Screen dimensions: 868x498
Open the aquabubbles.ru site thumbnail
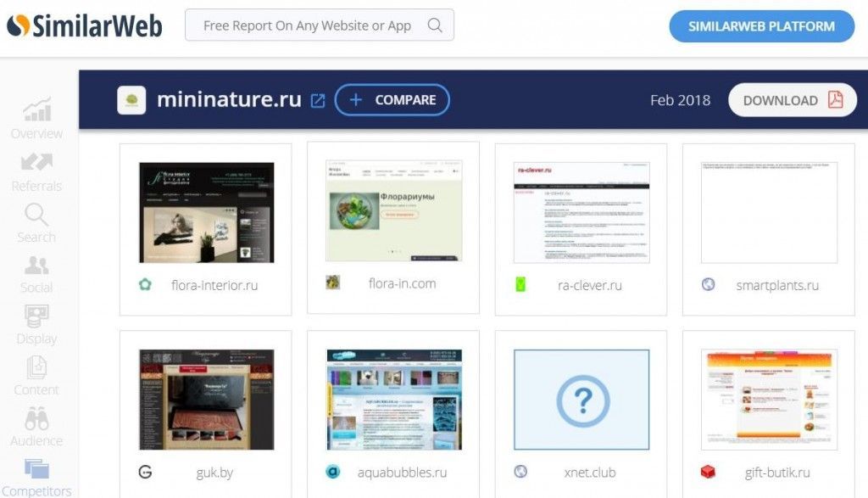point(394,399)
